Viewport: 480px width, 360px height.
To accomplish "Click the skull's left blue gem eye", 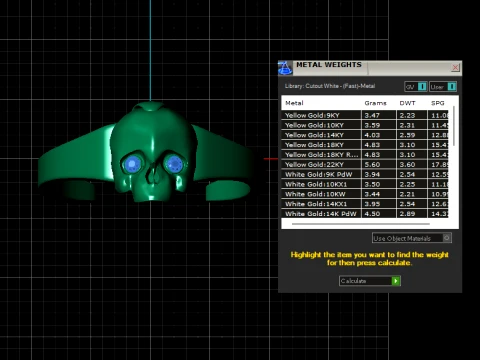I will (132, 164).
